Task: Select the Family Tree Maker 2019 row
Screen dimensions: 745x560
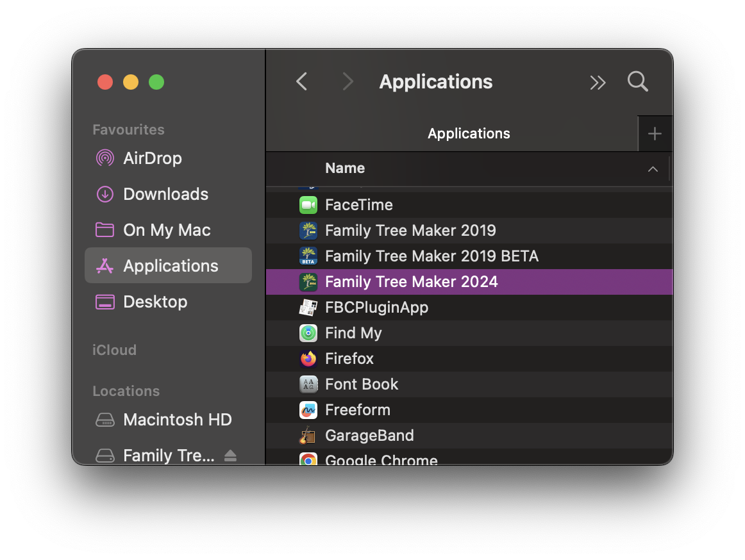Action: click(469, 231)
